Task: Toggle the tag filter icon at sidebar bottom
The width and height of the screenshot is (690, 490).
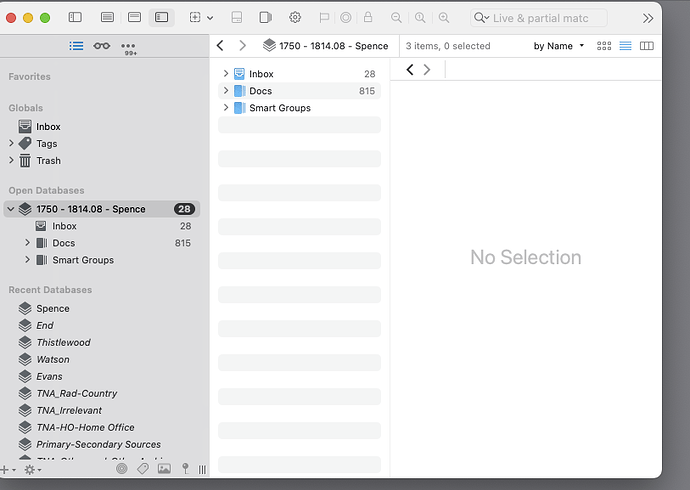Action: point(143,469)
